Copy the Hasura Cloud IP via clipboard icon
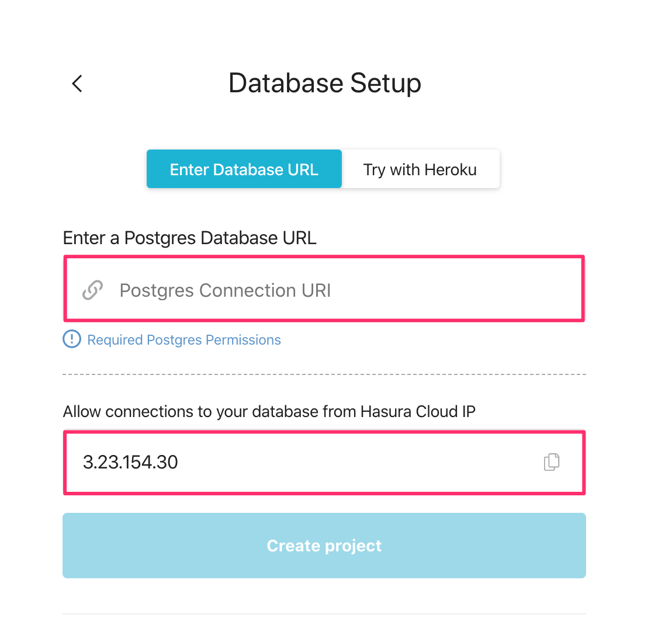Viewport: 672px width, 632px height. pyautogui.click(x=551, y=462)
